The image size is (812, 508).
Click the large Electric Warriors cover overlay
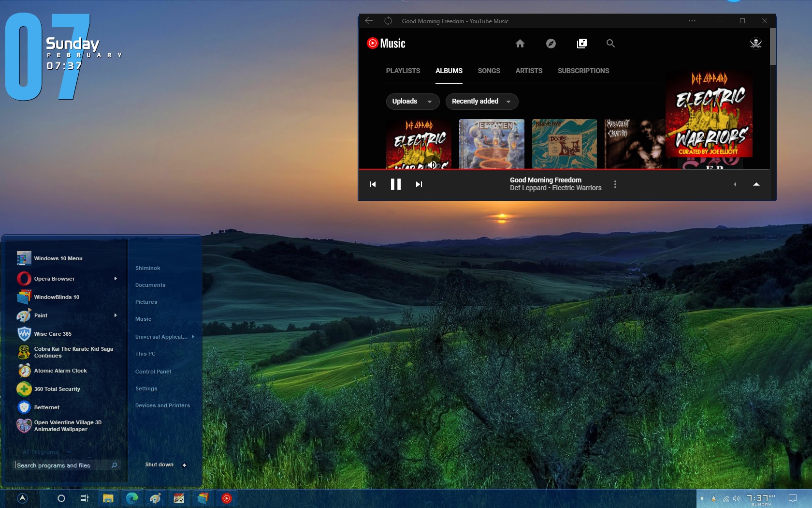[709, 114]
